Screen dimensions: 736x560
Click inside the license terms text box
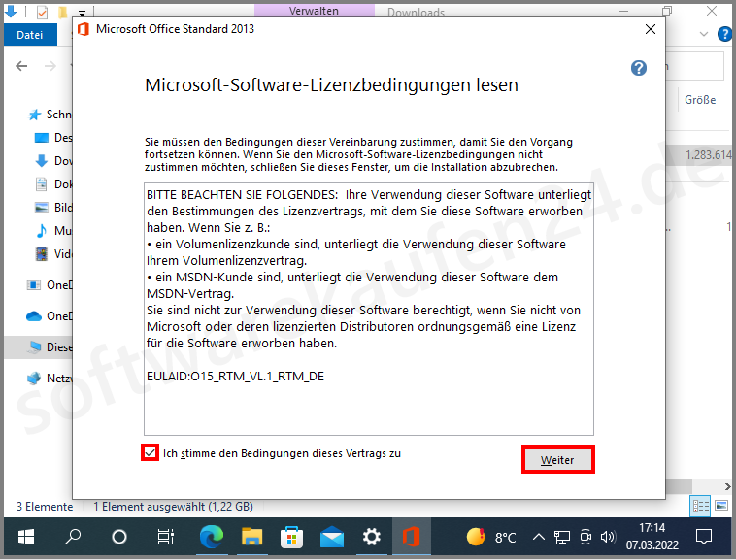368,309
